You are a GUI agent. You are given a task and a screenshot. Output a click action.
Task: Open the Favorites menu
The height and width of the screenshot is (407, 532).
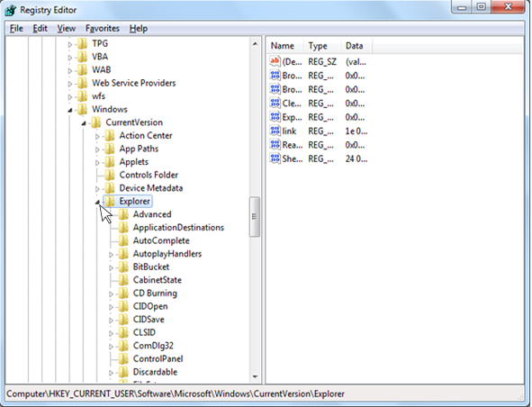[102, 29]
